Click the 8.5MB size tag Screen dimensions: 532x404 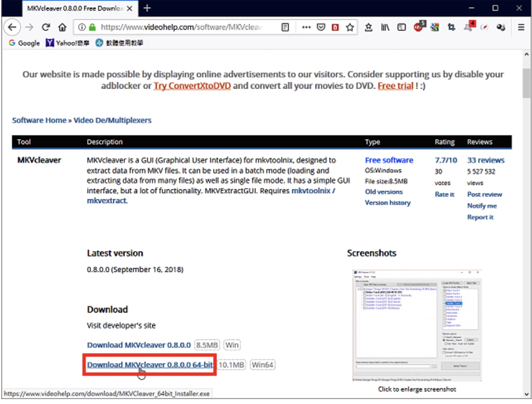207,345
